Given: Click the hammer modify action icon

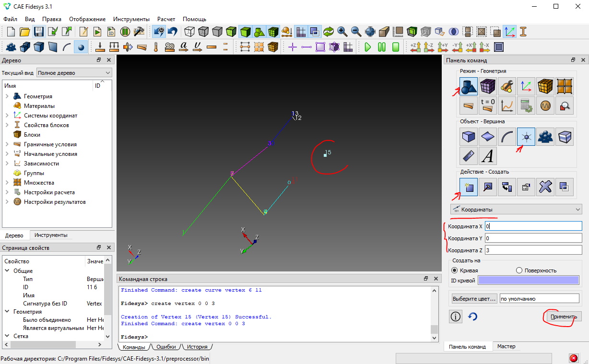Looking at the screenshot, I should click(488, 188).
